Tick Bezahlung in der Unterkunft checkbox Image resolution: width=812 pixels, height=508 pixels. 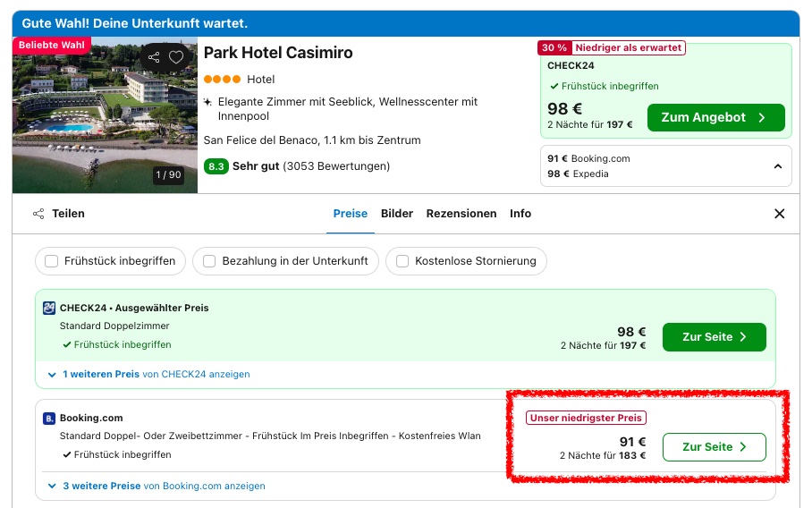coord(209,261)
